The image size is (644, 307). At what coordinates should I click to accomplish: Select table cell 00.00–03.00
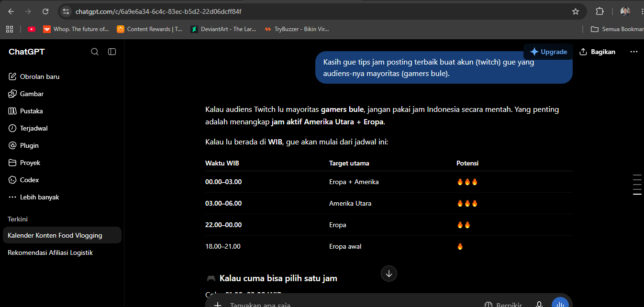[x=223, y=182]
